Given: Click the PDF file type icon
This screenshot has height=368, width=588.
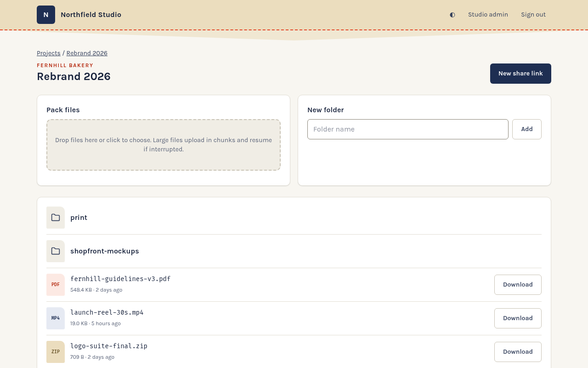Looking at the screenshot, I should point(56,285).
